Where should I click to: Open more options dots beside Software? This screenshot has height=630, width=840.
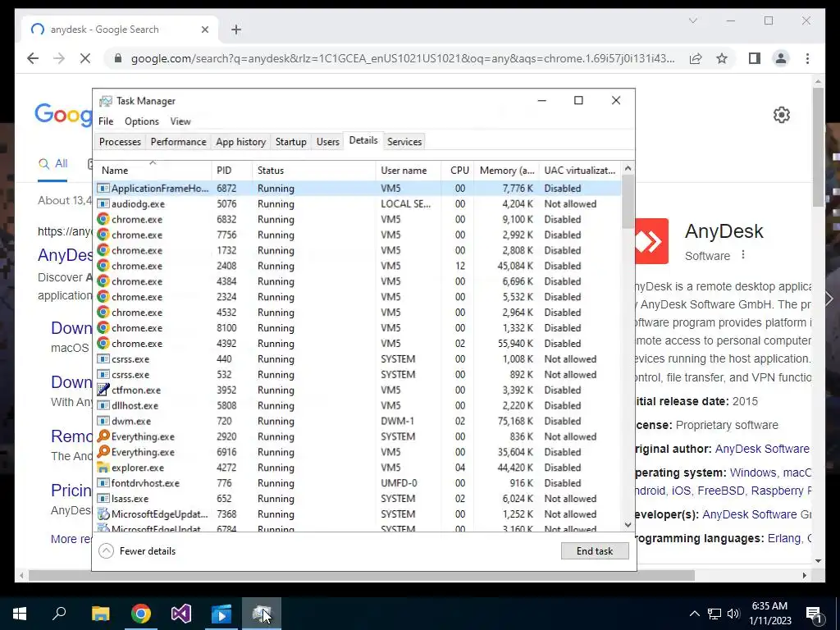click(742, 255)
